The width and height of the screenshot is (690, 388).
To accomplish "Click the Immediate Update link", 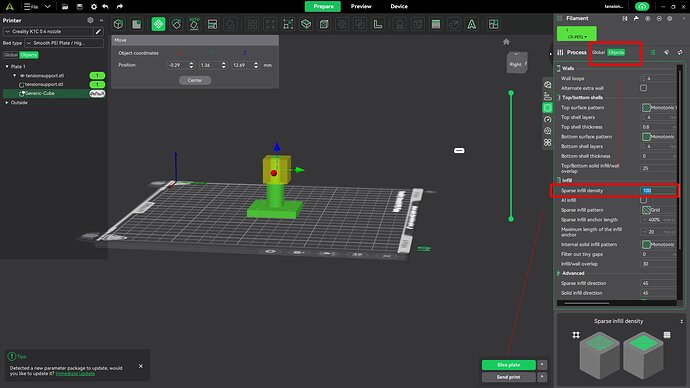I will [x=75, y=373].
